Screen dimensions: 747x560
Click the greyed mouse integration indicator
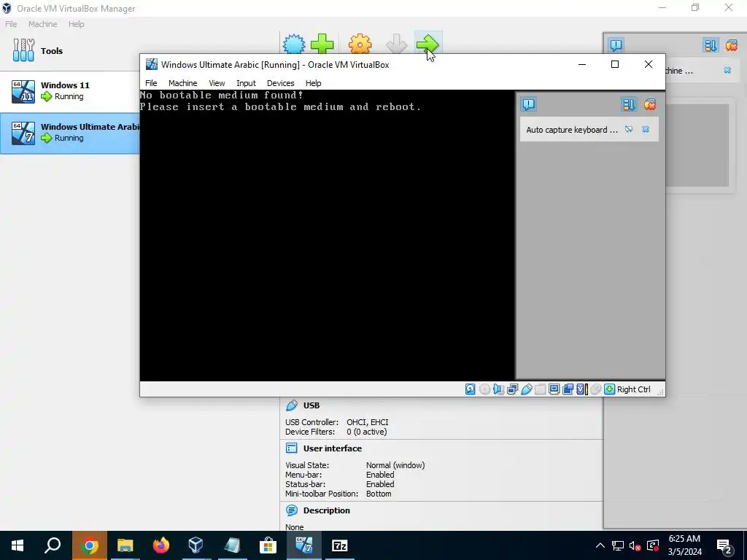(595, 389)
